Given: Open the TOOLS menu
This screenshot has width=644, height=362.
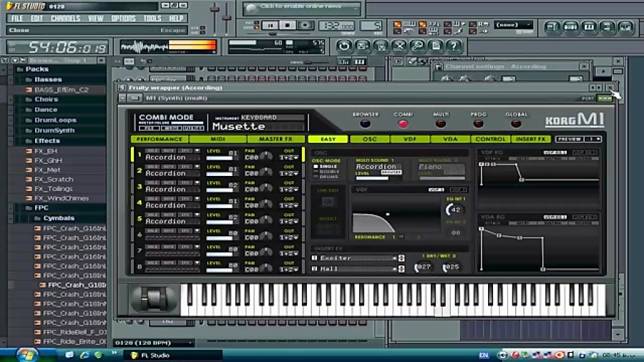Looking at the screenshot, I should coord(152,19).
